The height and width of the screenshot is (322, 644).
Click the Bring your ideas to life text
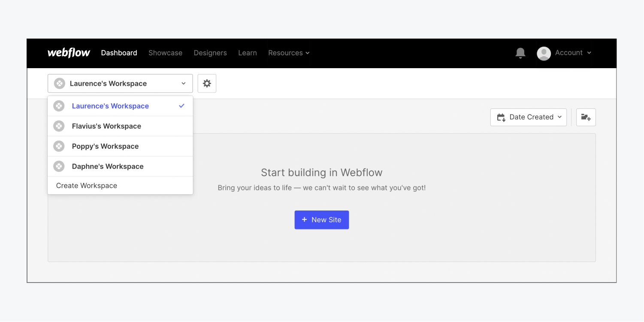322,188
